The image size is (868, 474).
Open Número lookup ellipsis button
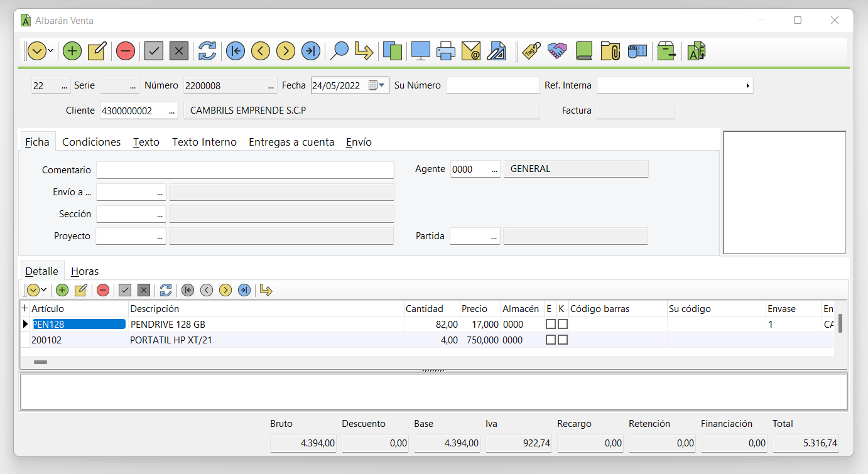(271, 86)
